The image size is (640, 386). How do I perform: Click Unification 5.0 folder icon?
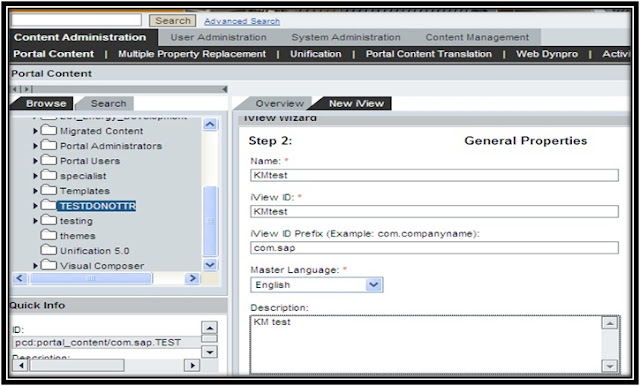tap(49, 250)
